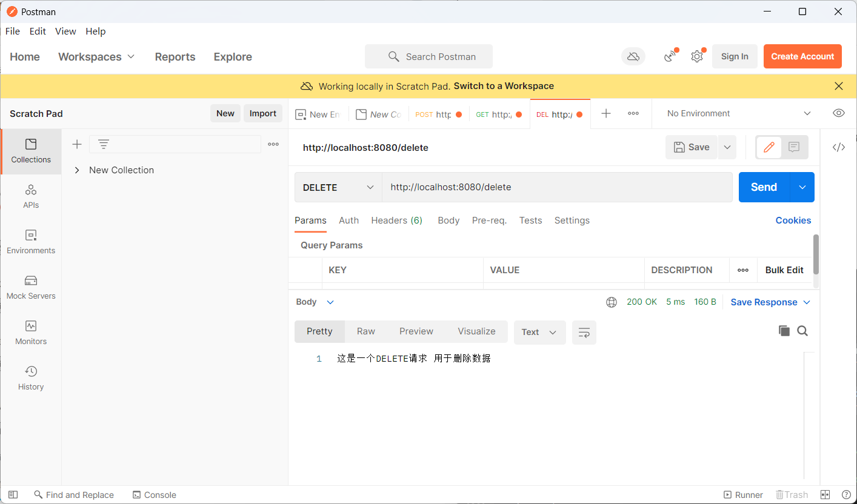Screen dimensions: 857x504
Task: Select the request Body tab
Action: [449, 220]
